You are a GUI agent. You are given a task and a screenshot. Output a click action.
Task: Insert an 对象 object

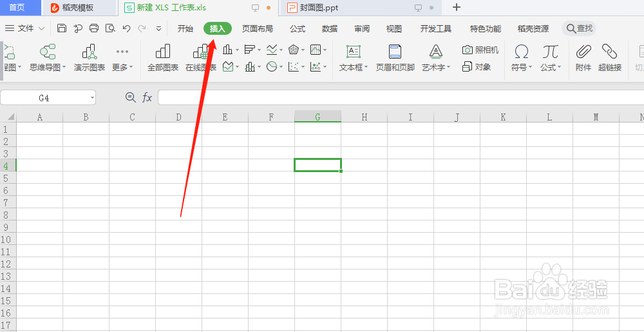[x=477, y=66]
